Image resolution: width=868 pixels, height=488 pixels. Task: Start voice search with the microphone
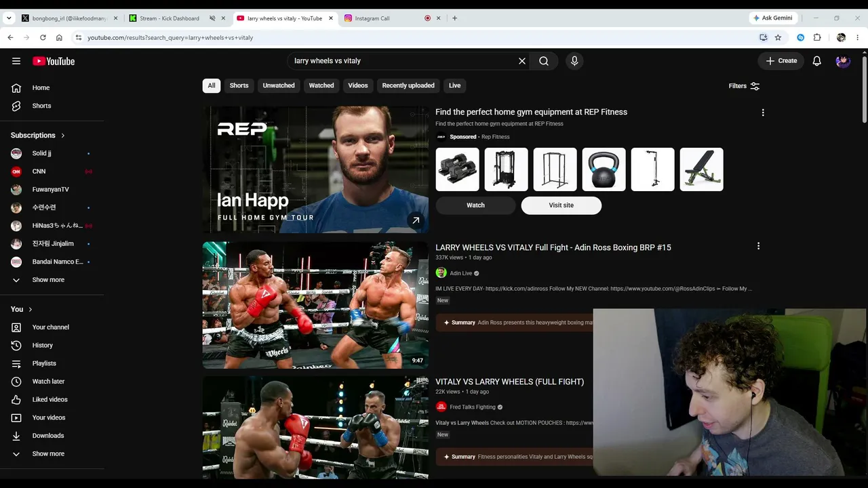coord(574,61)
